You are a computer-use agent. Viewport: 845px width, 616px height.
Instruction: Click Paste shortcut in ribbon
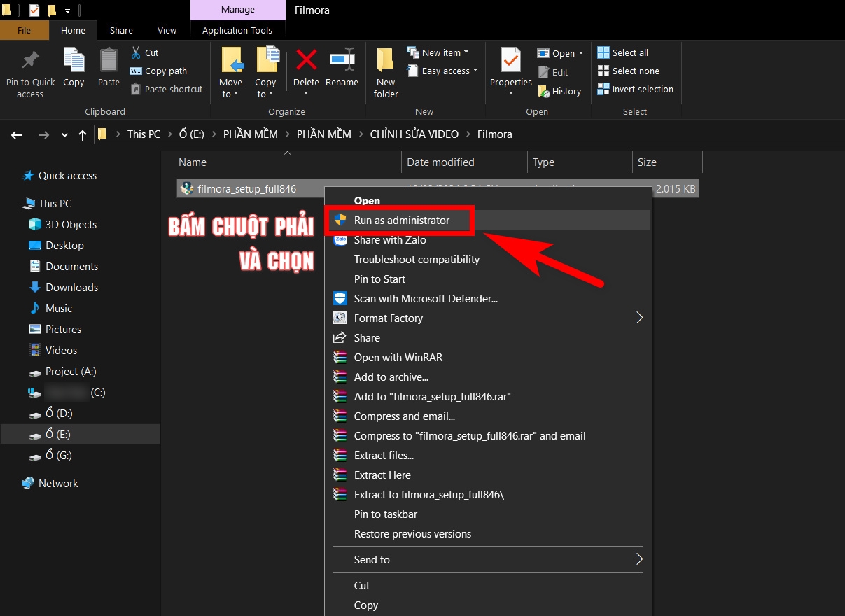point(166,89)
